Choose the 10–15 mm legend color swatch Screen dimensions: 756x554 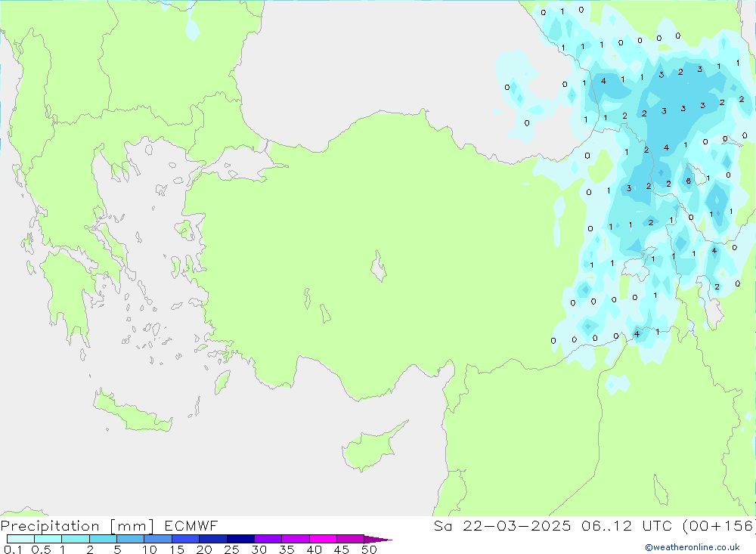coord(158,539)
